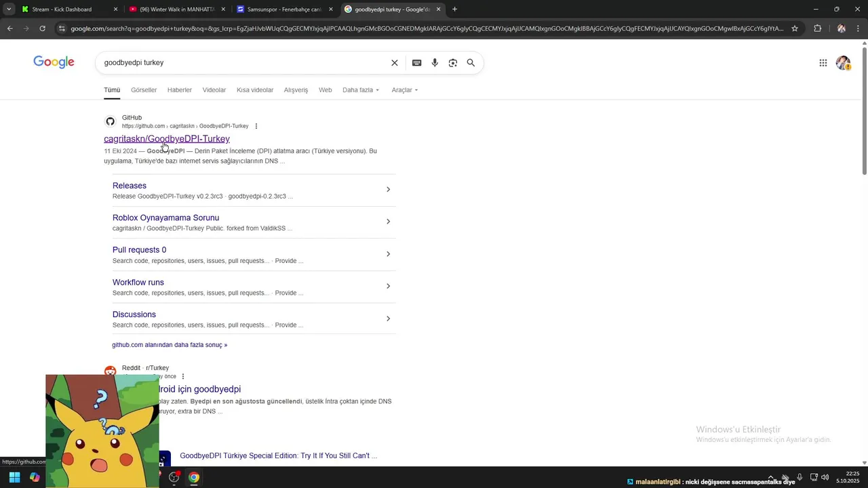Switch to the 'Görseller' tab
Image resolution: width=868 pixels, height=488 pixels.
click(144, 90)
